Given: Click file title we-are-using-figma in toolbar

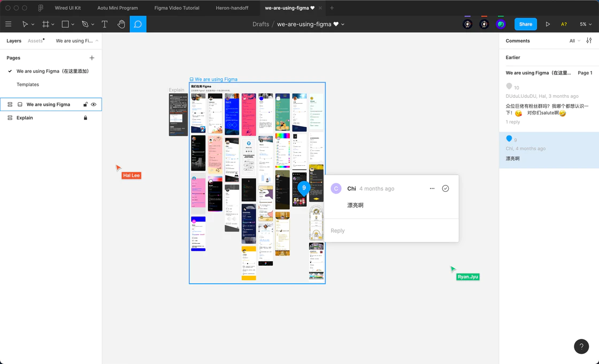Looking at the screenshot, I should pyautogui.click(x=304, y=24).
